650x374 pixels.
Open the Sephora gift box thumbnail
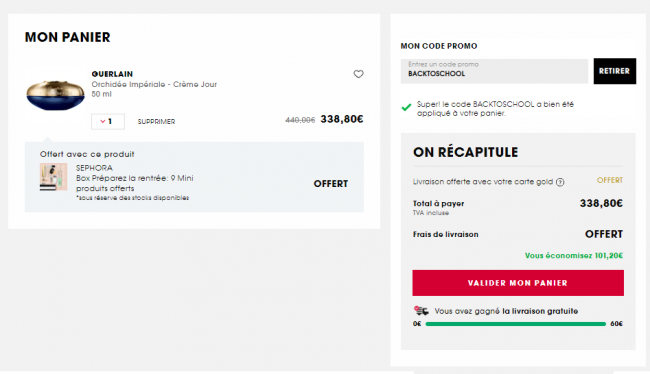(53, 177)
